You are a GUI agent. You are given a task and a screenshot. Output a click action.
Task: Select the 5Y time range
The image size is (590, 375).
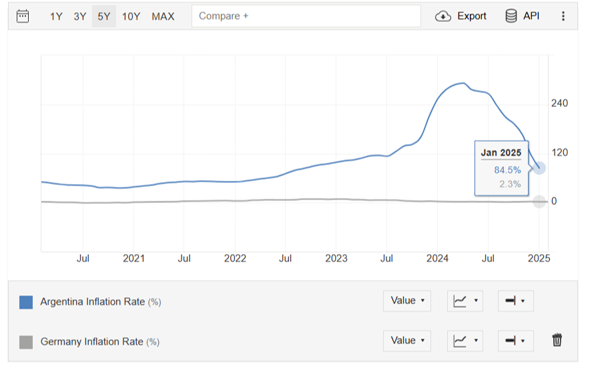coord(104,17)
